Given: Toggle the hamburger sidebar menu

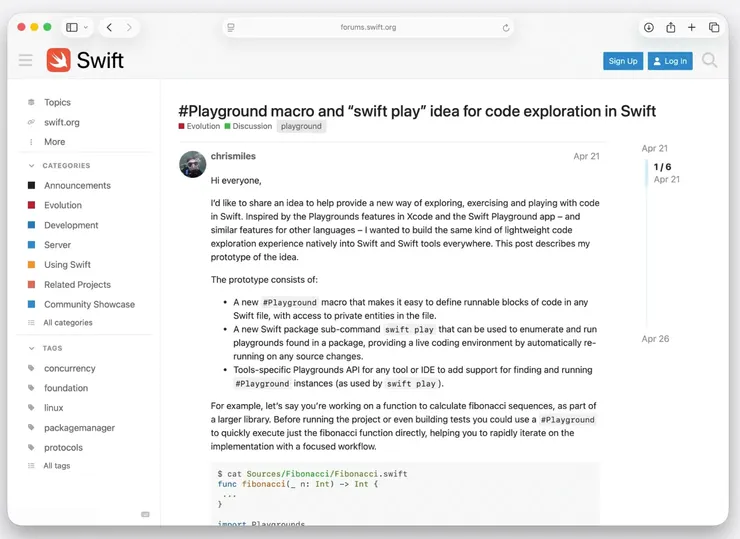Looking at the screenshot, I should point(26,61).
